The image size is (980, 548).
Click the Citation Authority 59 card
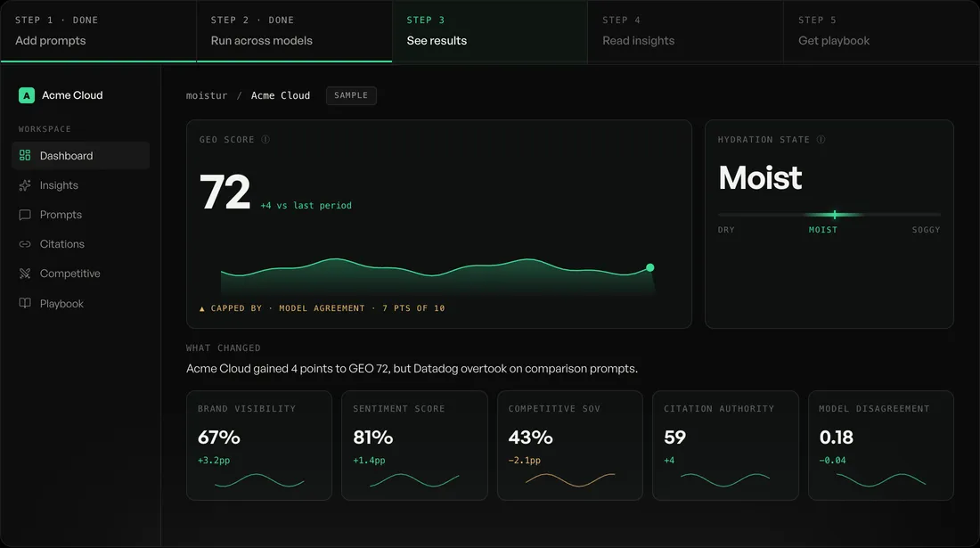tap(725, 446)
